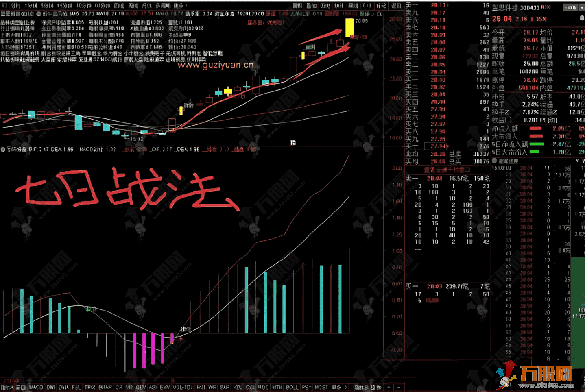Open the F10 company information panel

tap(366, 5)
